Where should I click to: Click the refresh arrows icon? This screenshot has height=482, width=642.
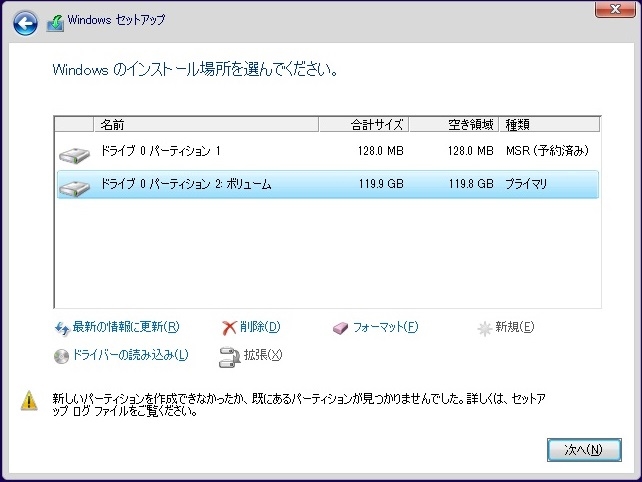62,328
